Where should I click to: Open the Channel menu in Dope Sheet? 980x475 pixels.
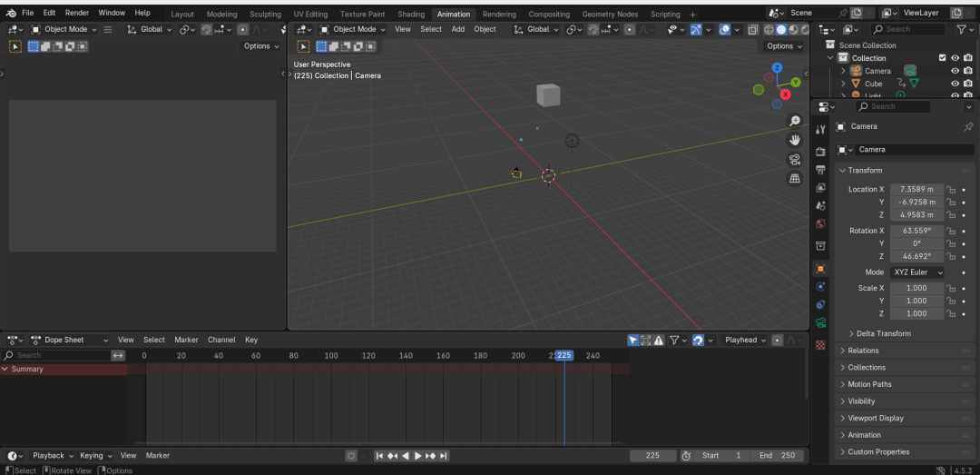(221, 340)
